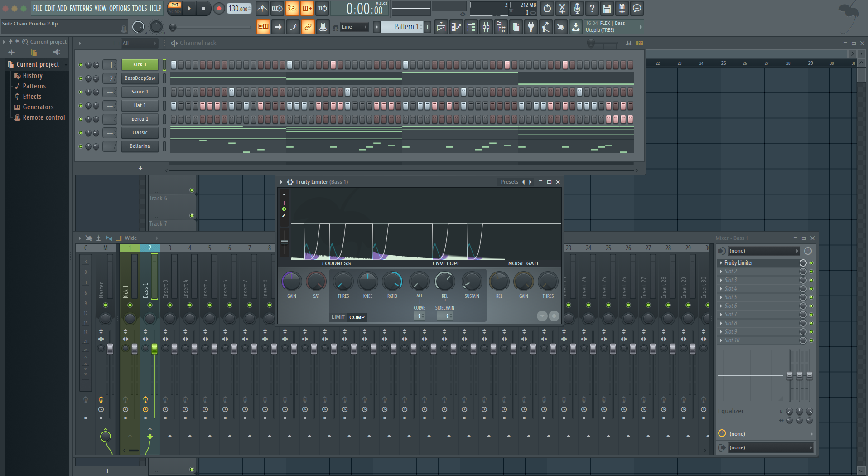Select LIMIT mode in Fruity Limiter
The image size is (868, 476).
(338, 317)
